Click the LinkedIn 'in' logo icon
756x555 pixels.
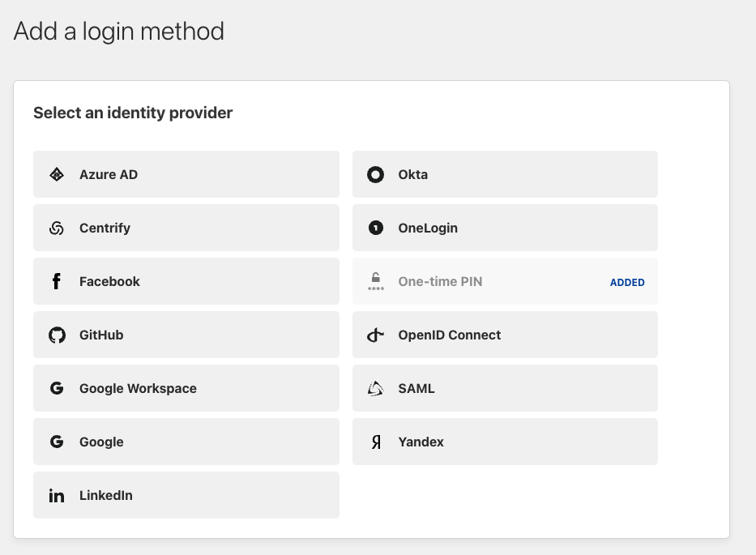(57, 495)
